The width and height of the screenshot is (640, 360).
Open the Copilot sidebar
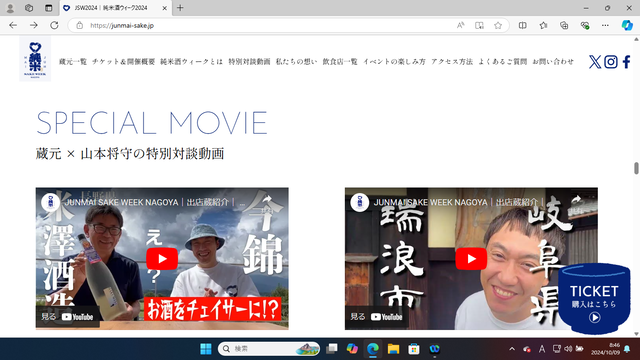tap(627, 25)
